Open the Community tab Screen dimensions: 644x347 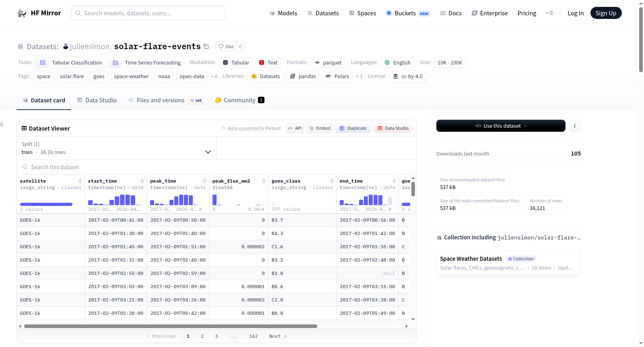click(x=240, y=100)
